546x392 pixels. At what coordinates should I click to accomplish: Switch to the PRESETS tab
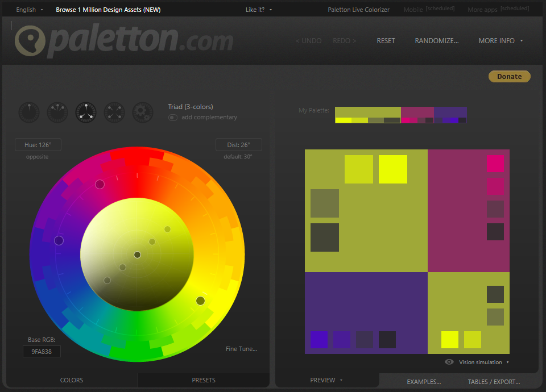point(204,380)
